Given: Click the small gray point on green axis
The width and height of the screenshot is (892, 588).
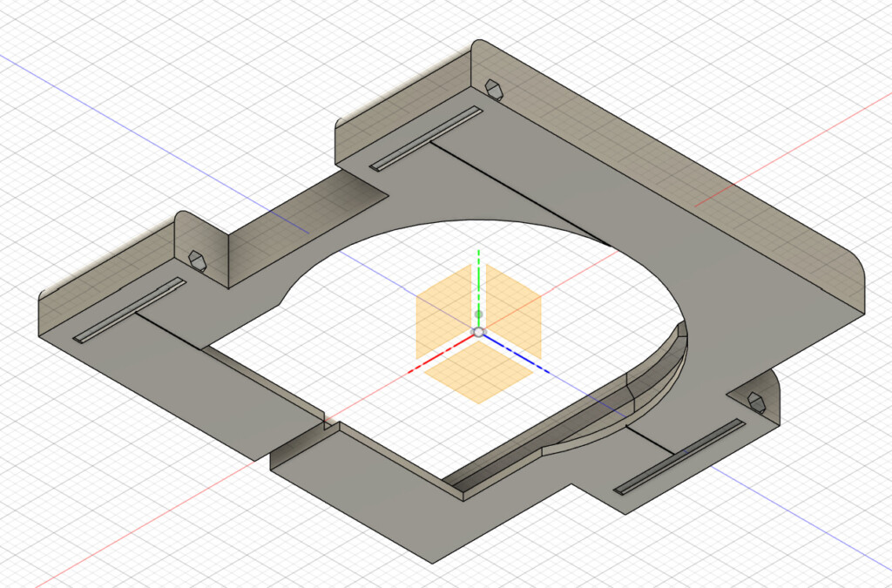Looking at the screenshot, I should (x=478, y=314).
